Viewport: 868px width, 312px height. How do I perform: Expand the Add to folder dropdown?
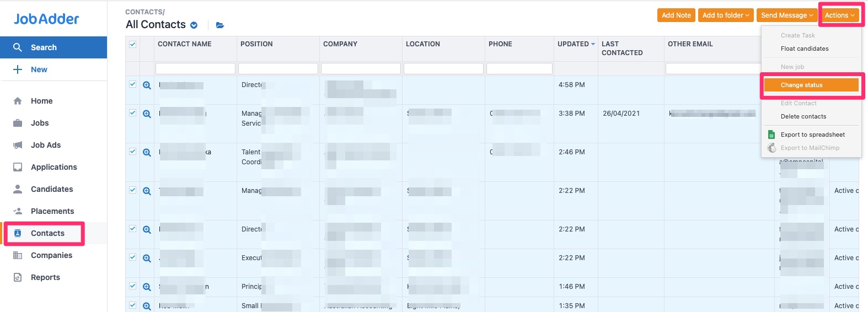point(726,15)
